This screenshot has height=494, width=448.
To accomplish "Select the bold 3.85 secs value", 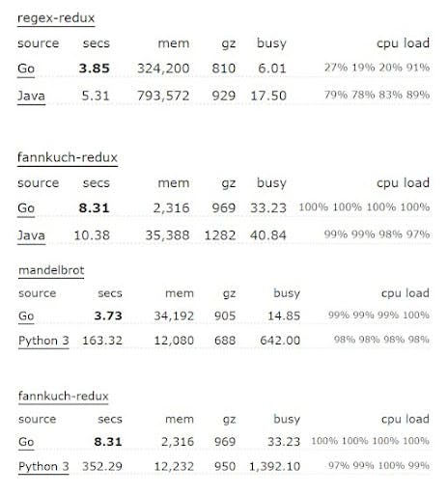I will click(95, 69).
